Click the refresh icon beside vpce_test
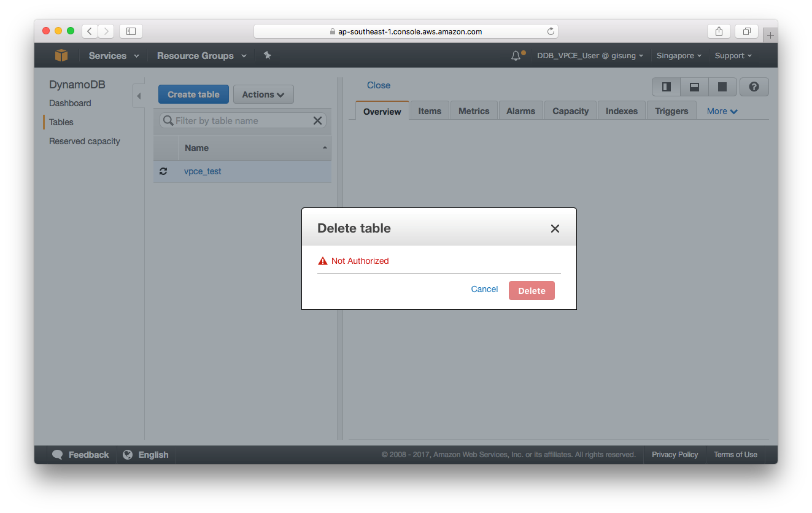Viewport: 812px width, 513px height. [163, 171]
